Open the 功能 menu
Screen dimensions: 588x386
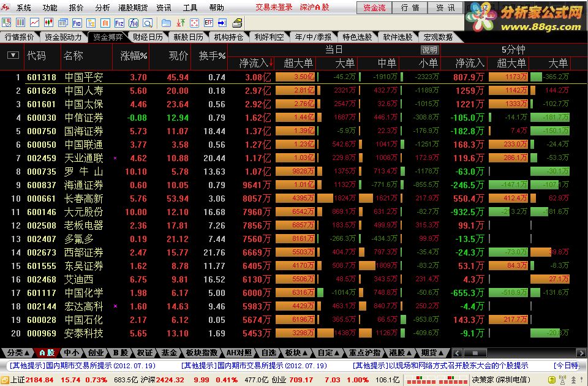[x=50, y=7]
